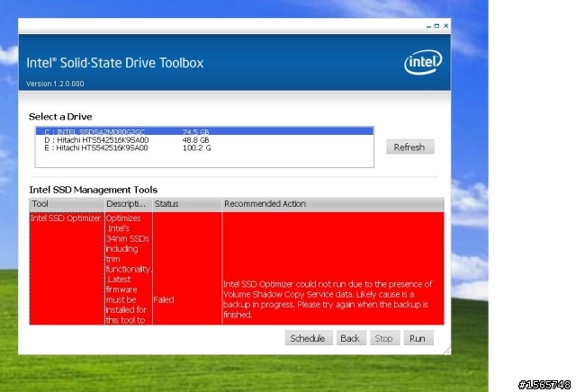Click the Optimizes Intel's 34nm SSDs description cell
This screenshot has width=576, height=392.
(128, 268)
